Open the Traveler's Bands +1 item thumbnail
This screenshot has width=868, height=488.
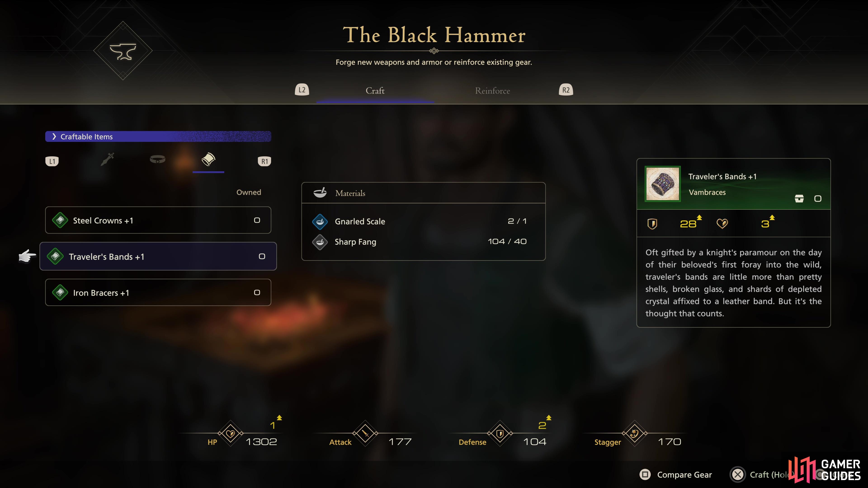tap(663, 184)
